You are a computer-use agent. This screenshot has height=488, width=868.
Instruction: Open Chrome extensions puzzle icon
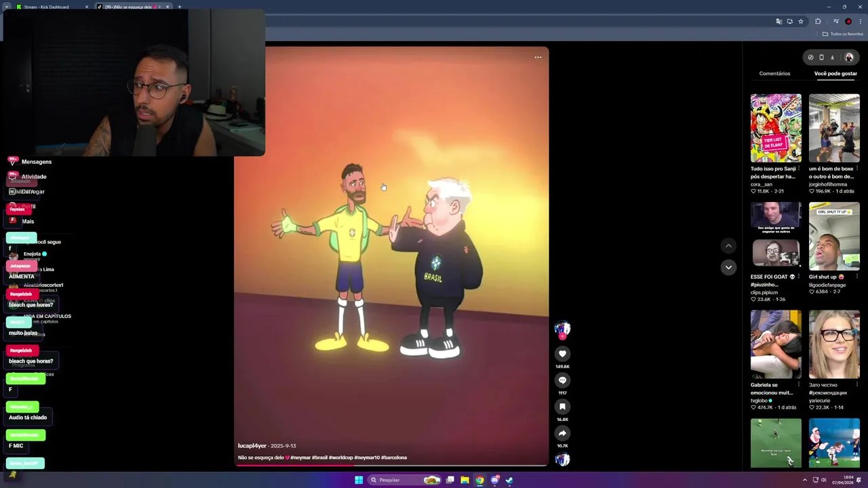(818, 22)
